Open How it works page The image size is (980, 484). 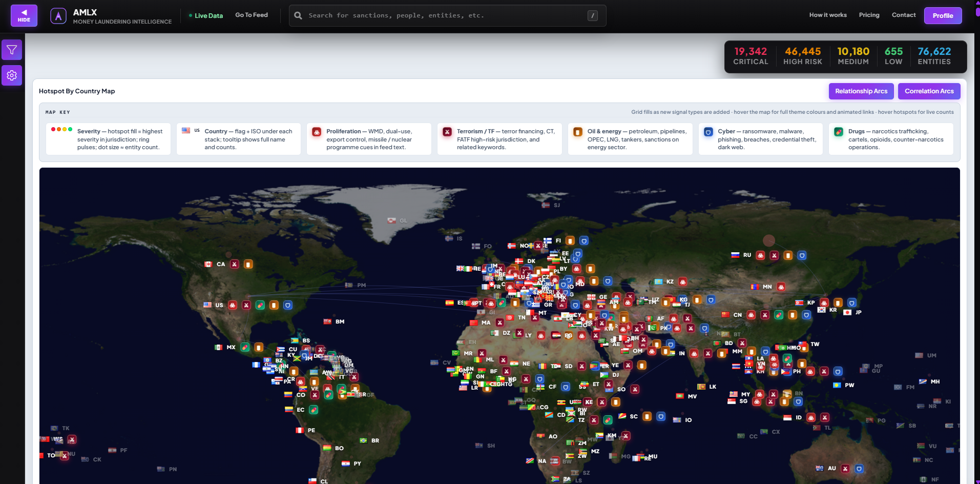[828, 15]
